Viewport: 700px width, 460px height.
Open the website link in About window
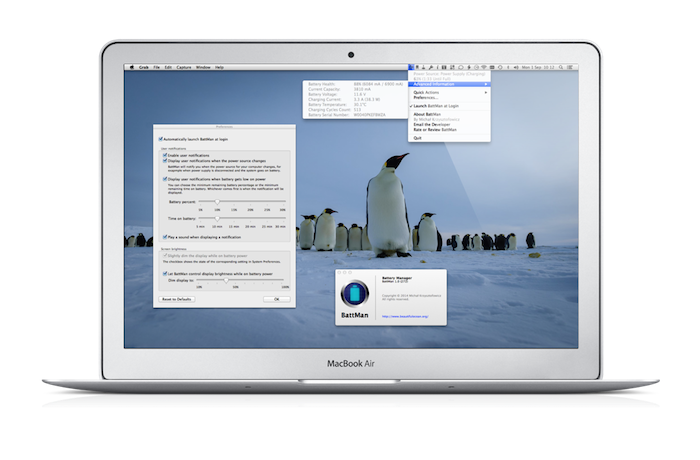[405, 317]
